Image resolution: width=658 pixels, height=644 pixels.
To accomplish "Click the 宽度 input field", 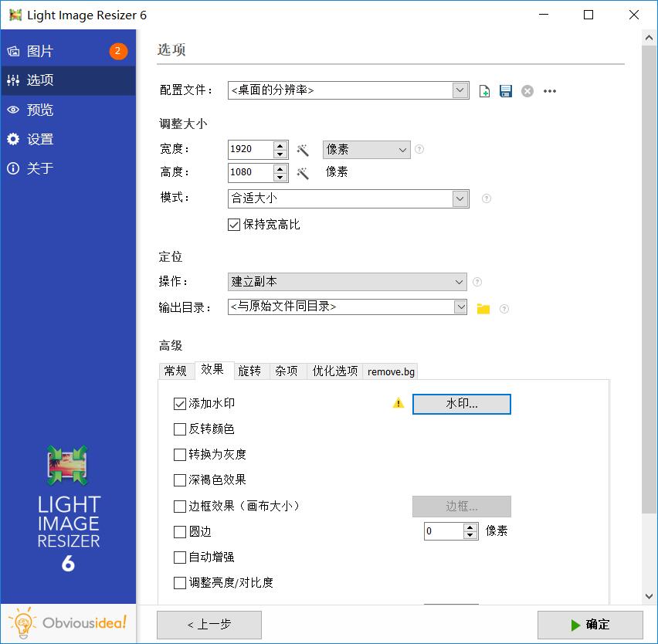I will point(251,150).
